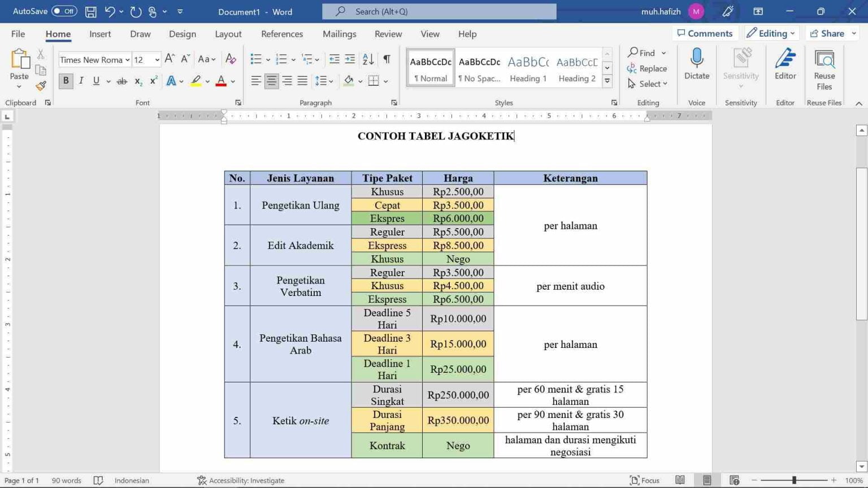Screen dimensions: 868x488
Task: Apply strikethrough formatting
Action: 121,81
